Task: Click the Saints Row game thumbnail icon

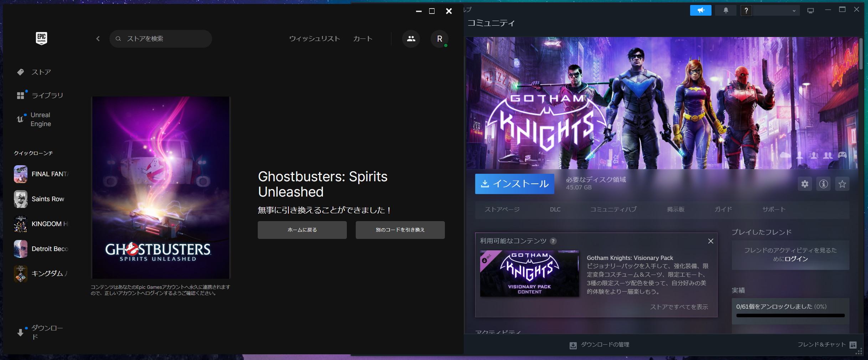Action: click(21, 199)
